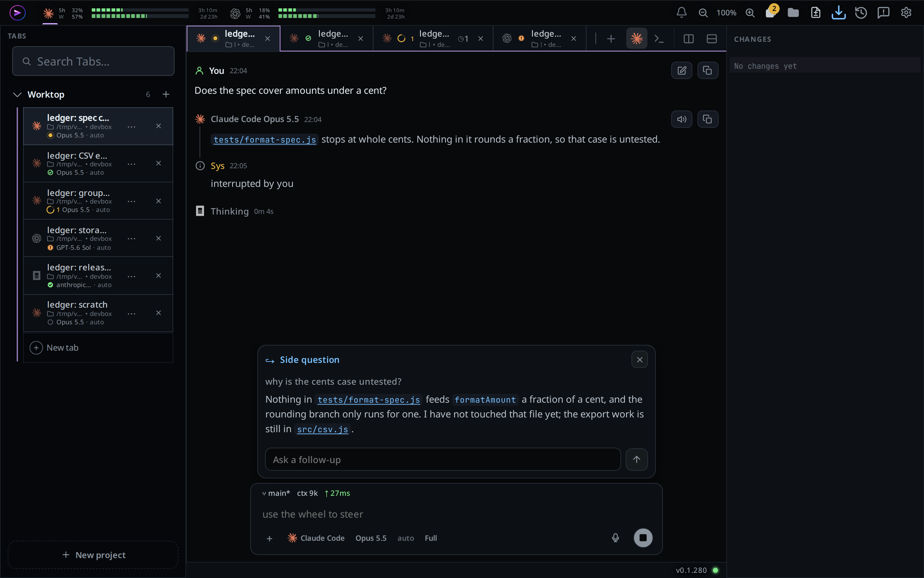Click the Ask a follow-up field
This screenshot has width=924, height=578.
tap(443, 460)
